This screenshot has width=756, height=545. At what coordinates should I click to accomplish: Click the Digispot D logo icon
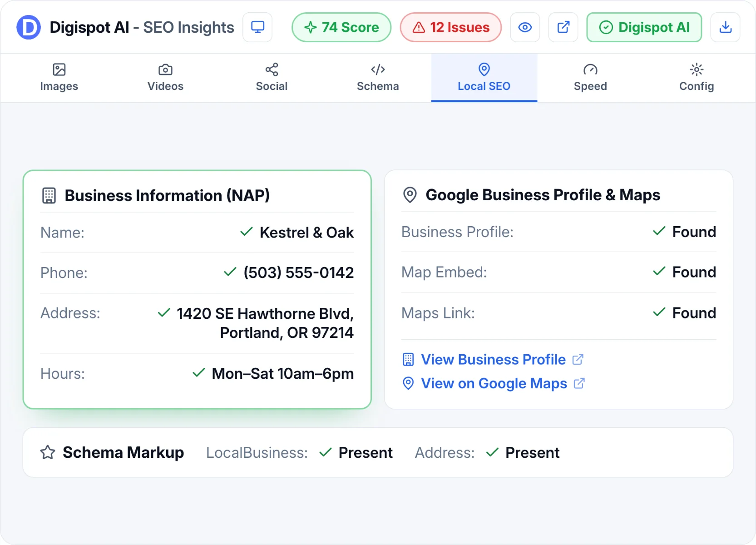29,27
